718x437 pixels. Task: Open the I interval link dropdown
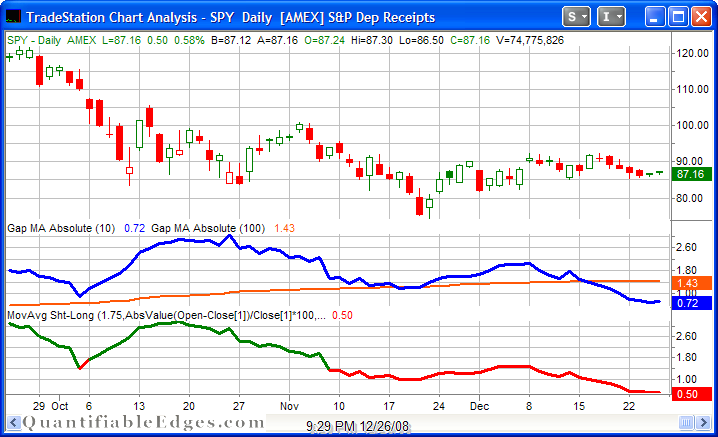pyautogui.click(x=611, y=17)
